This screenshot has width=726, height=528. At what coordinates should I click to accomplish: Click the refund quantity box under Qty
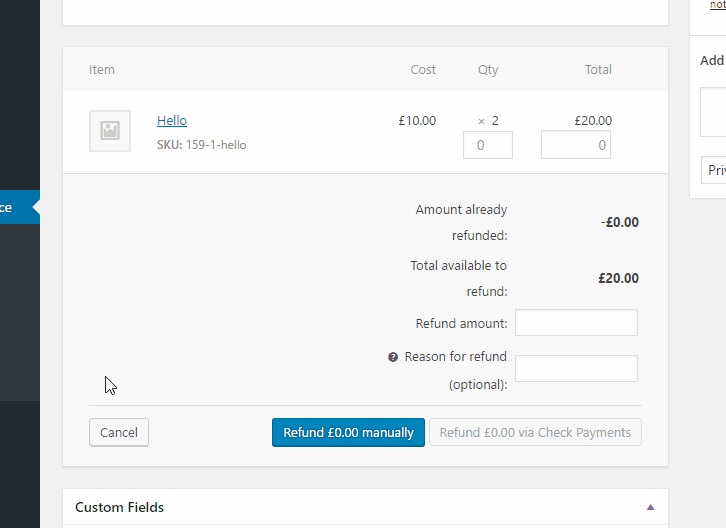488,145
